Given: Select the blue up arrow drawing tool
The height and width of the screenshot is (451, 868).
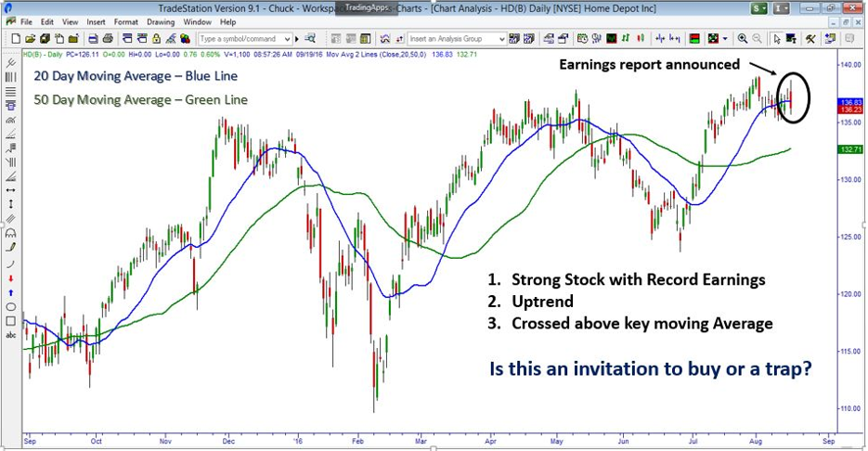Looking at the screenshot, I should (10, 292).
